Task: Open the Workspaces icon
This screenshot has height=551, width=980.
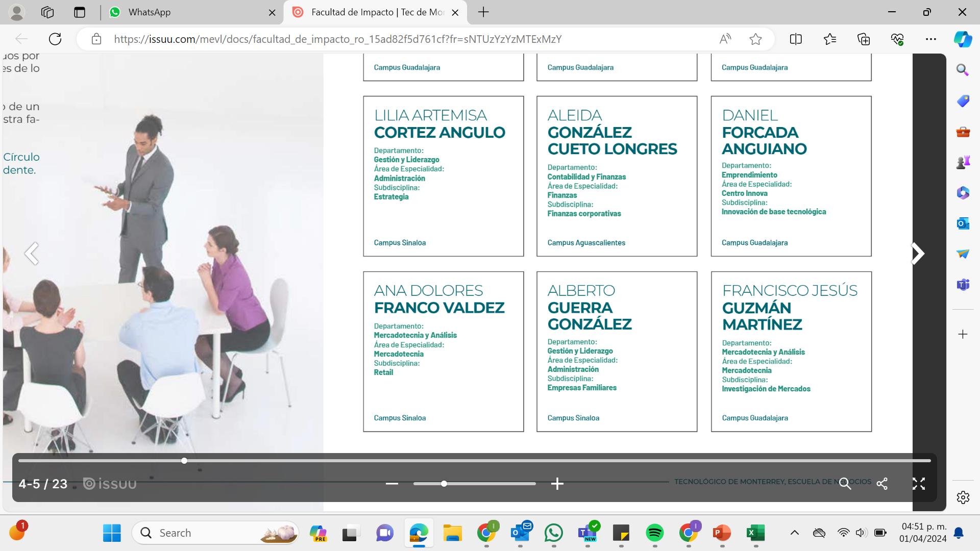Action: pyautogui.click(x=47, y=12)
